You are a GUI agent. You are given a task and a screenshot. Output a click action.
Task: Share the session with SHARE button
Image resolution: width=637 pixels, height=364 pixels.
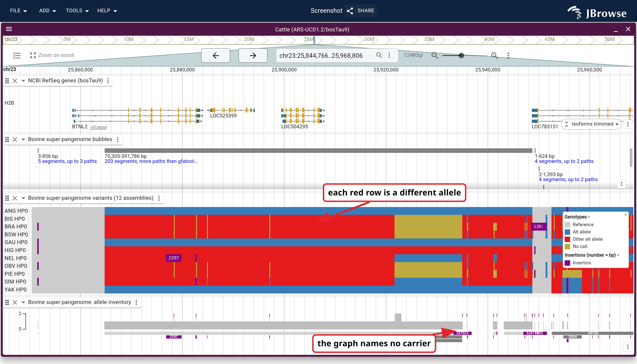point(361,10)
